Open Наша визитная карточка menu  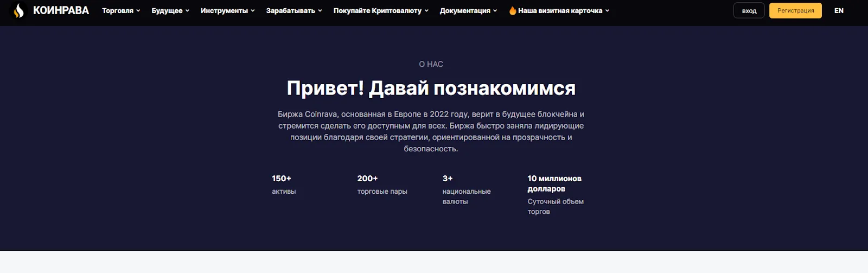[560, 11]
